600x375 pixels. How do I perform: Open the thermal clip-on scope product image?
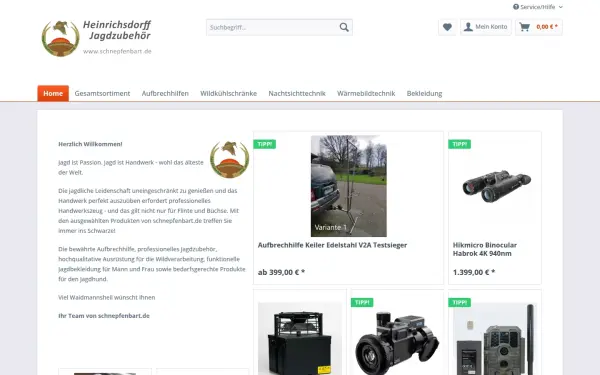[x=397, y=342]
